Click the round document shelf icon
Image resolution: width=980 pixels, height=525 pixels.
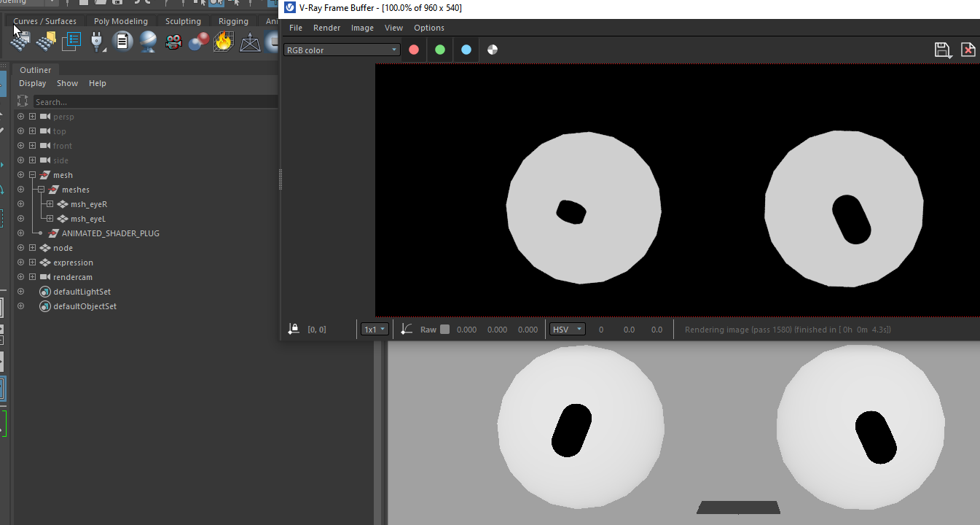[122, 41]
